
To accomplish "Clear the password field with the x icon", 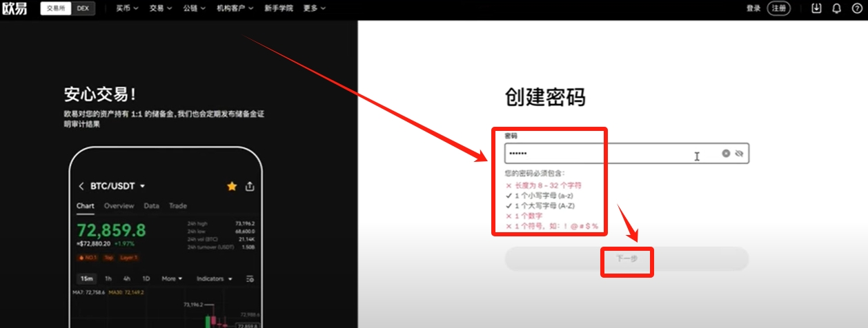I will (x=726, y=154).
